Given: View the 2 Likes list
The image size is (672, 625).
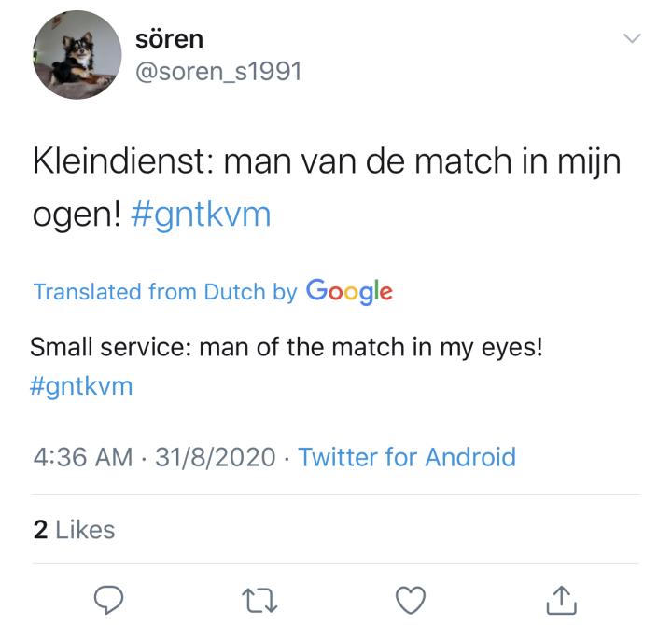Looking at the screenshot, I should 74,530.
